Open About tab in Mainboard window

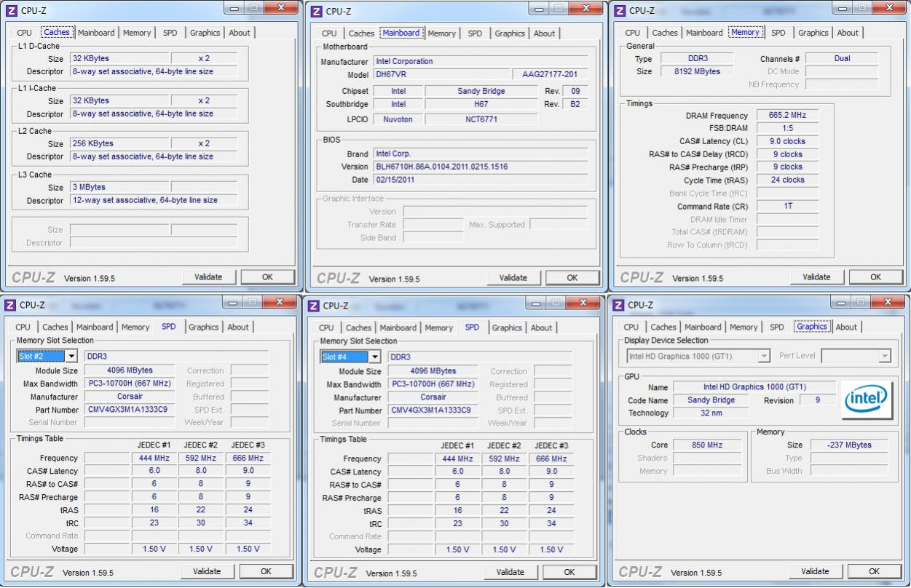click(544, 33)
